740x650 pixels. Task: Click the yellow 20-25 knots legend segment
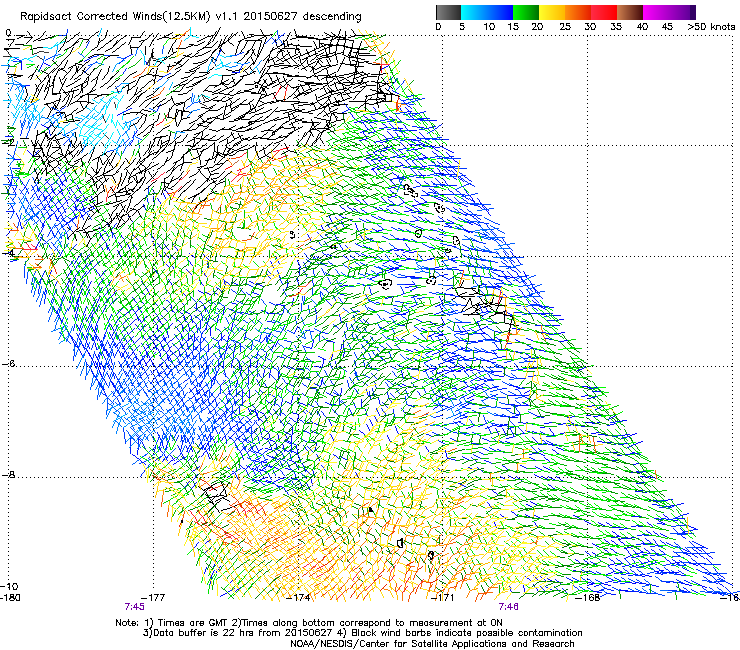point(552,12)
